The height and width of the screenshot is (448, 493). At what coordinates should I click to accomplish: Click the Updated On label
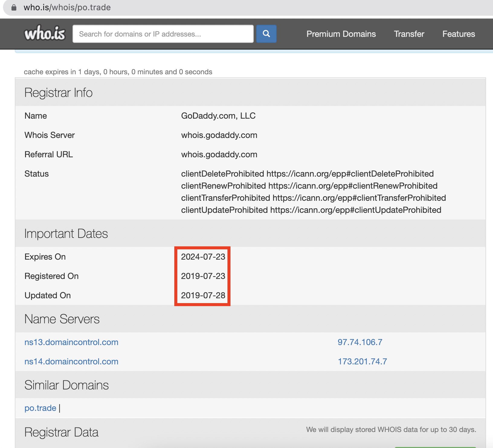(x=47, y=295)
